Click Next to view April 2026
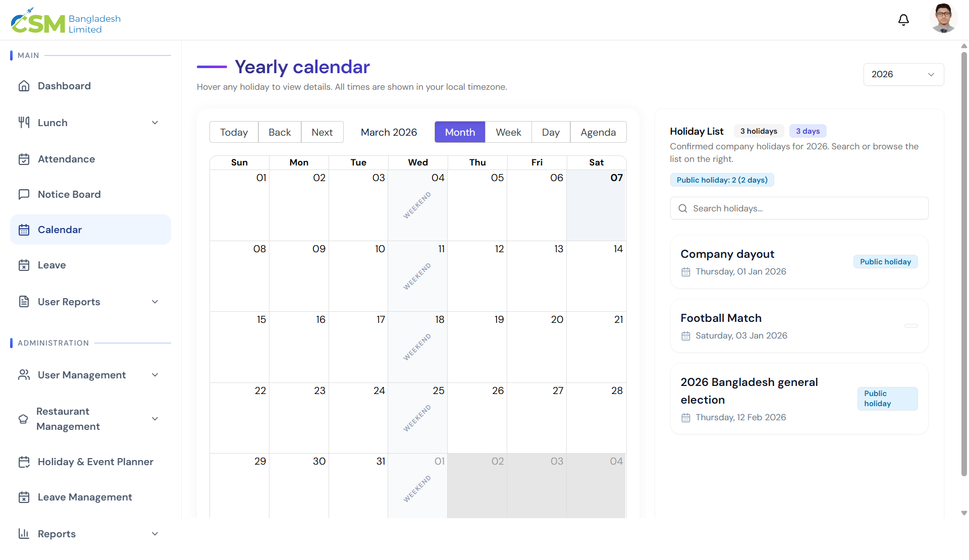 pos(322,132)
